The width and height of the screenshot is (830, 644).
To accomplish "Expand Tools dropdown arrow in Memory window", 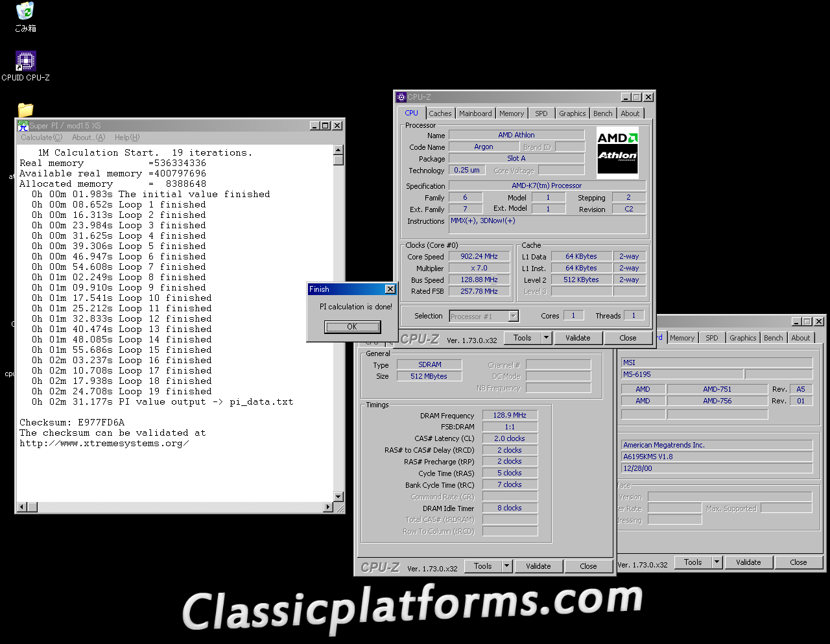I will (x=507, y=566).
